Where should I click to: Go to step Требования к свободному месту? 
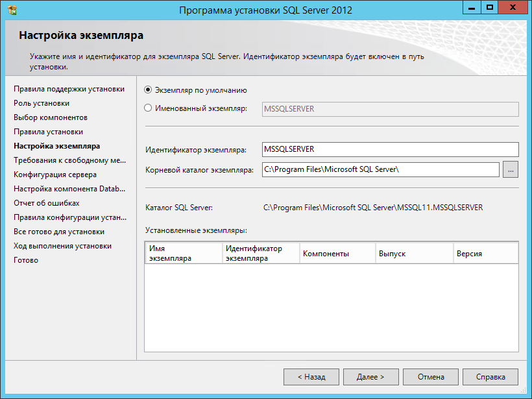point(69,160)
